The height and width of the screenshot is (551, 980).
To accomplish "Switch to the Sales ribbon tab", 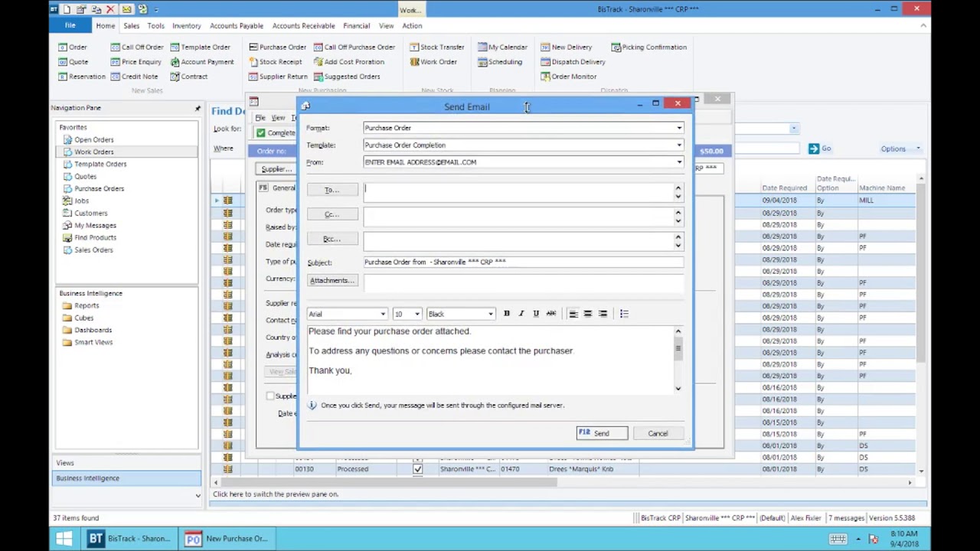I will click(131, 26).
